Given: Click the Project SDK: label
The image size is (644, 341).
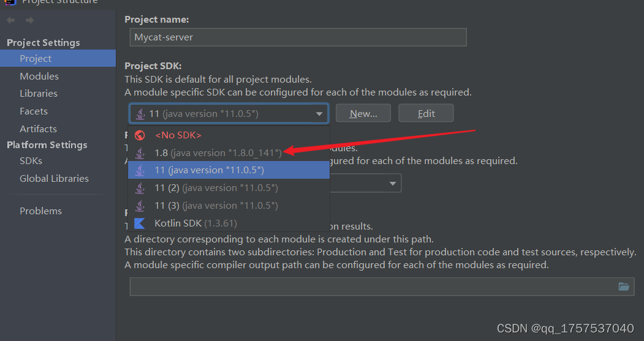Looking at the screenshot, I should [153, 66].
